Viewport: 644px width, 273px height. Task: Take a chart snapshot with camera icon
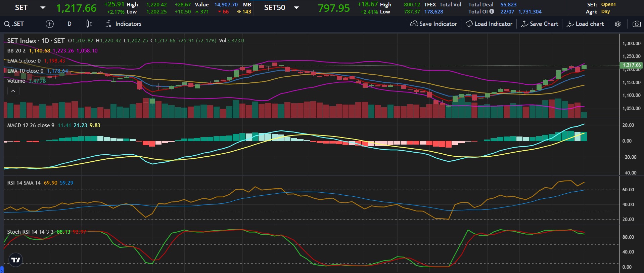(x=636, y=24)
